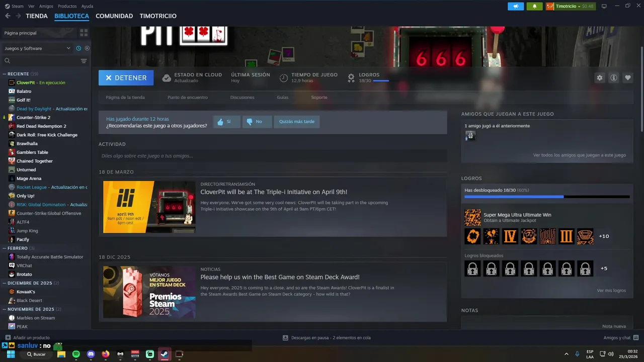Open friend avatar who played previously
The width and height of the screenshot is (644, 362).
[470, 136]
